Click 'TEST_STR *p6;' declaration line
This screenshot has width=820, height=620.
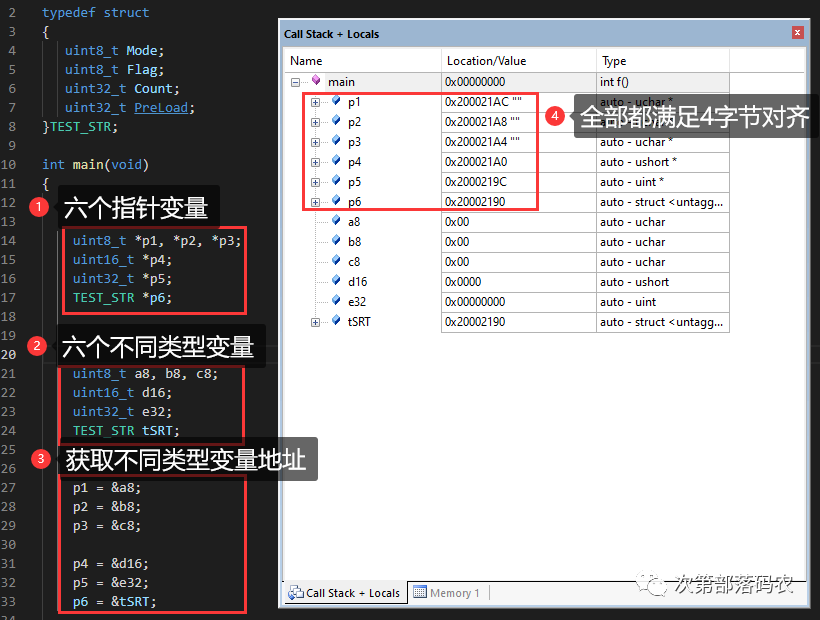coord(122,298)
